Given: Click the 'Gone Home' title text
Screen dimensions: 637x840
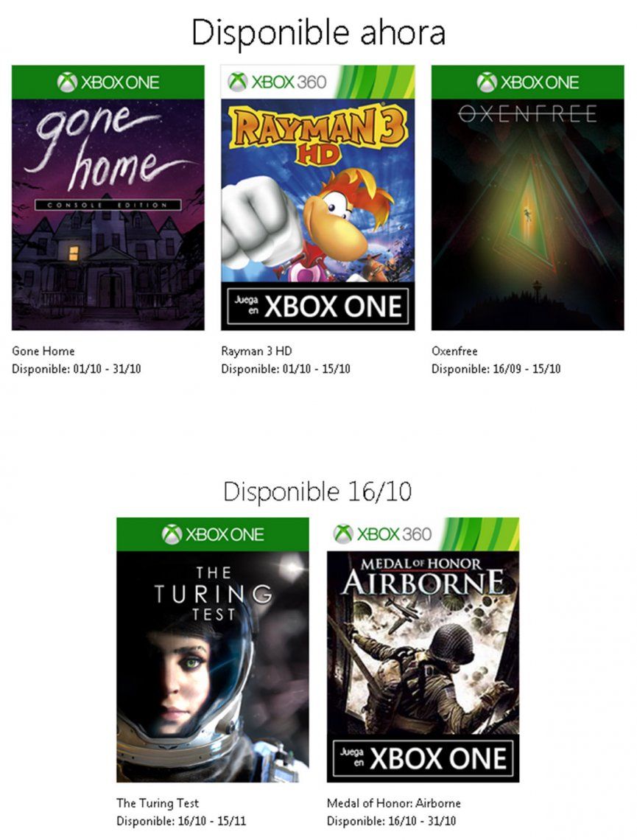Looking at the screenshot, I should pyautogui.click(x=43, y=351).
